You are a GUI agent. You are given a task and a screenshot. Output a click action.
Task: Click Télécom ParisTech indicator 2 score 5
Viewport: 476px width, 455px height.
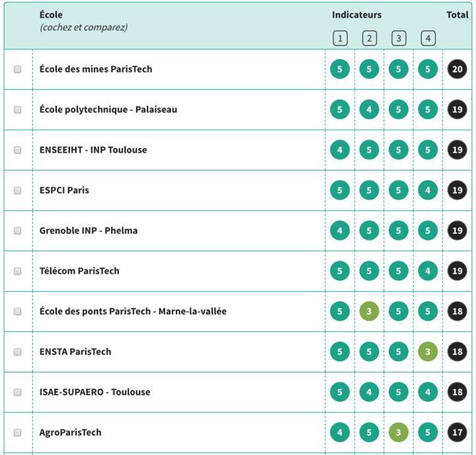[369, 271]
